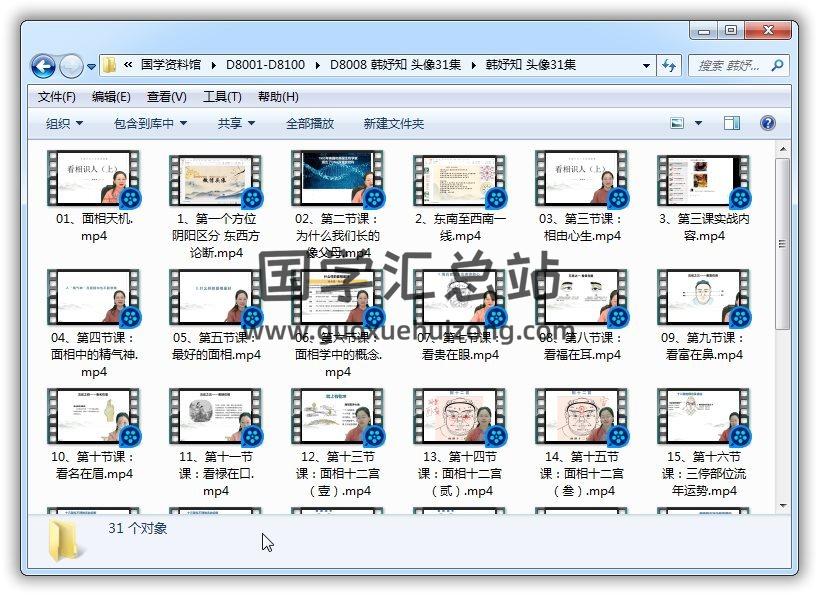Change view with the view icon

tap(677, 123)
